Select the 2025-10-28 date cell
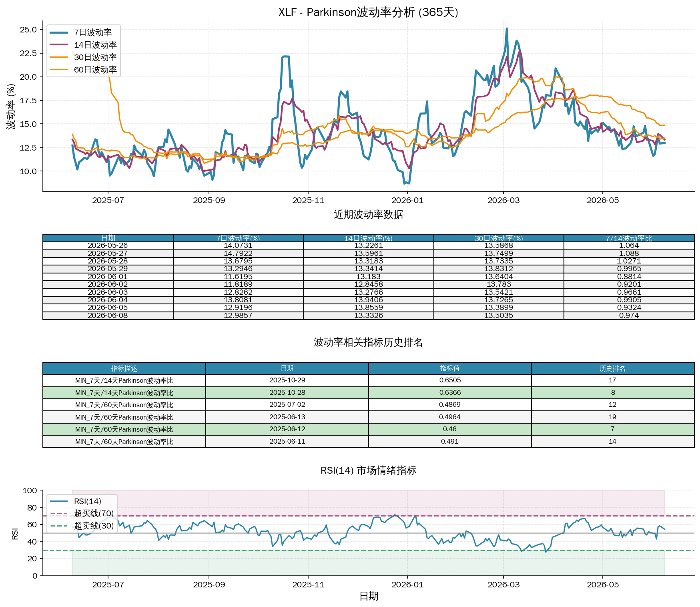This screenshot has width=700, height=607. [x=287, y=393]
